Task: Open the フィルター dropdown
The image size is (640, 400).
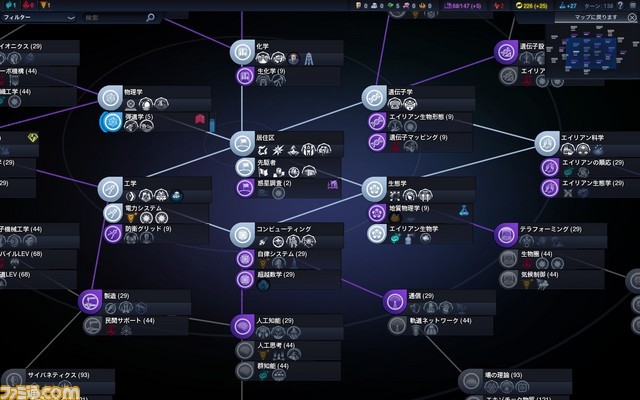Action: [39, 18]
